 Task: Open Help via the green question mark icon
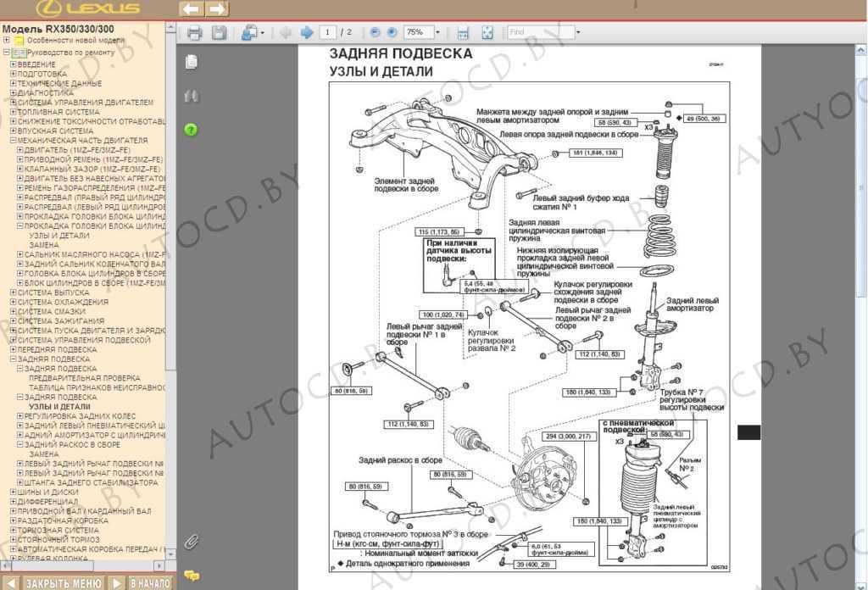point(191,130)
